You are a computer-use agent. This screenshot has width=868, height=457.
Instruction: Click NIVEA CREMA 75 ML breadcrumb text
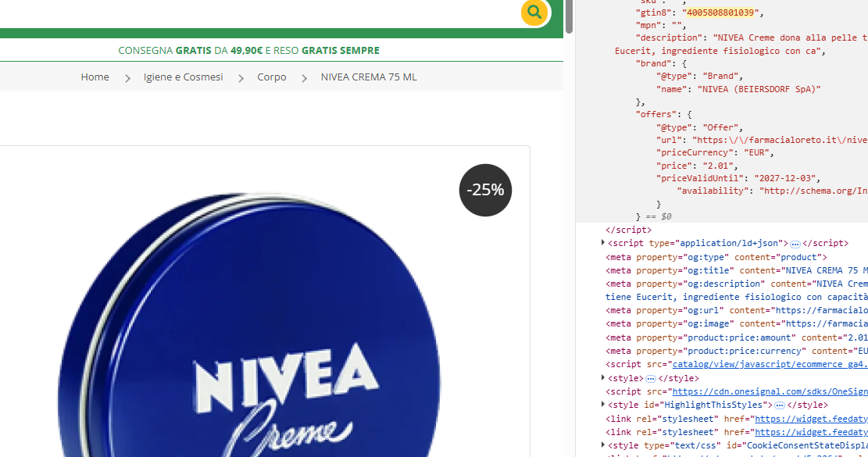369,77
